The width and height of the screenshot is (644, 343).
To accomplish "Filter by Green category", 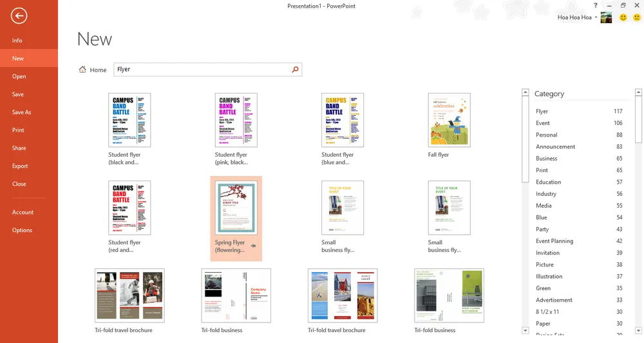I will [x=579, y=288].
